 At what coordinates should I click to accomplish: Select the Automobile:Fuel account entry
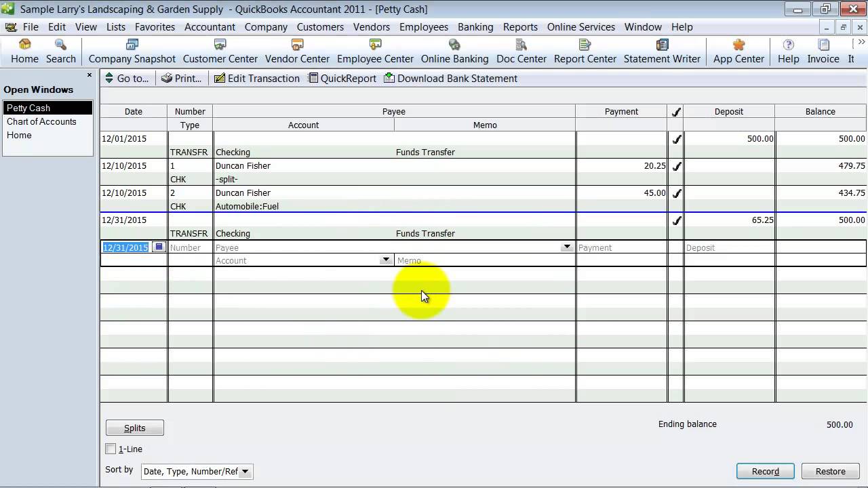click(x=247, y=207)
